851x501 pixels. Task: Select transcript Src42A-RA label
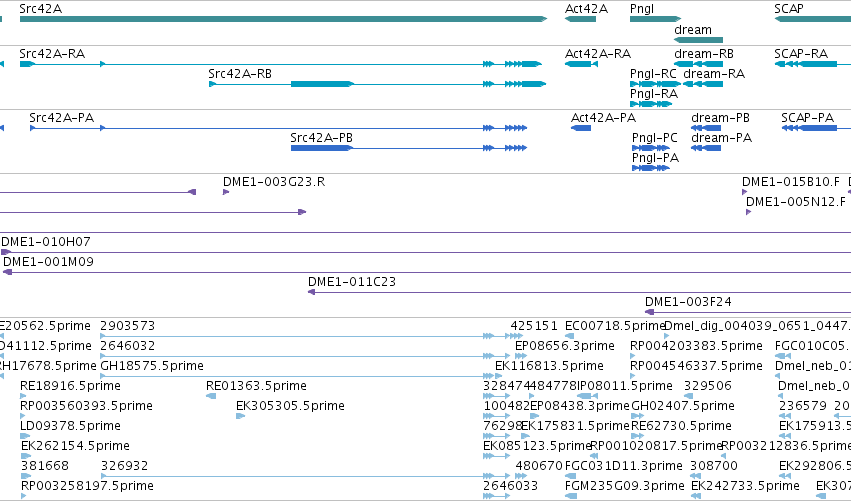pyautogui.click(x=52, y=54)
